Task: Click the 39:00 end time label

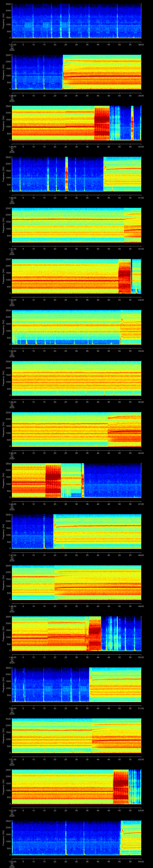Action: point(141,96)
